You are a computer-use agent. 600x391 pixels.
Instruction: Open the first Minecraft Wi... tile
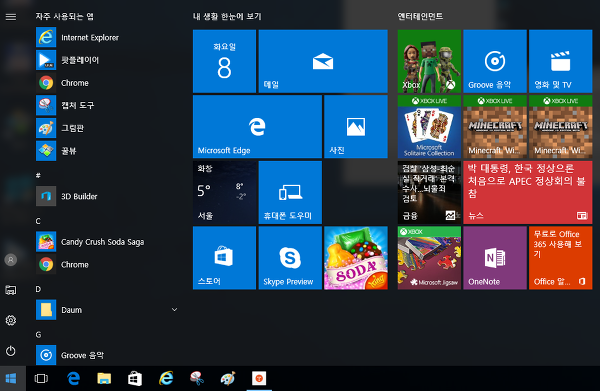pos(495,127)
